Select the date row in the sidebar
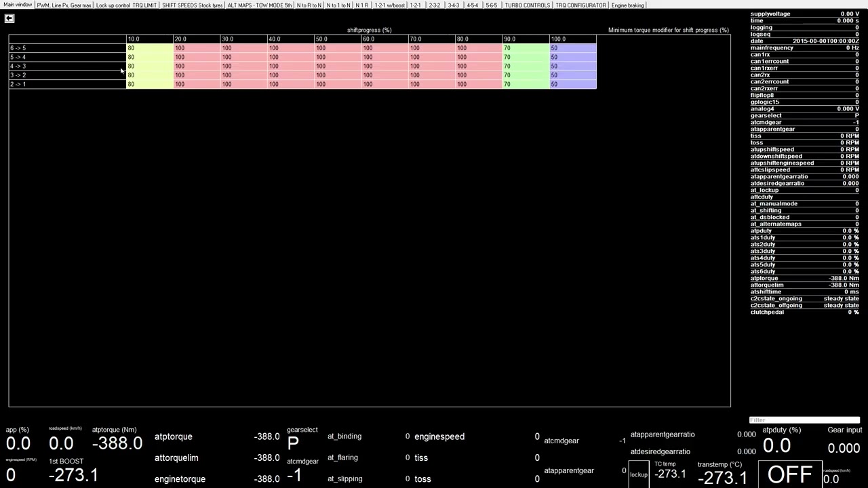868x488 pixels. coord(804,41)
